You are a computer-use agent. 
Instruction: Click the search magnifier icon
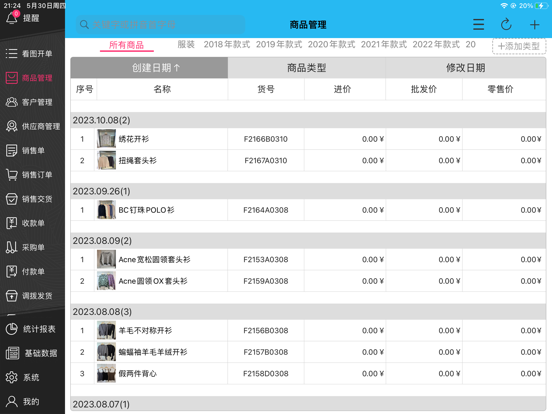pos(84,24)
